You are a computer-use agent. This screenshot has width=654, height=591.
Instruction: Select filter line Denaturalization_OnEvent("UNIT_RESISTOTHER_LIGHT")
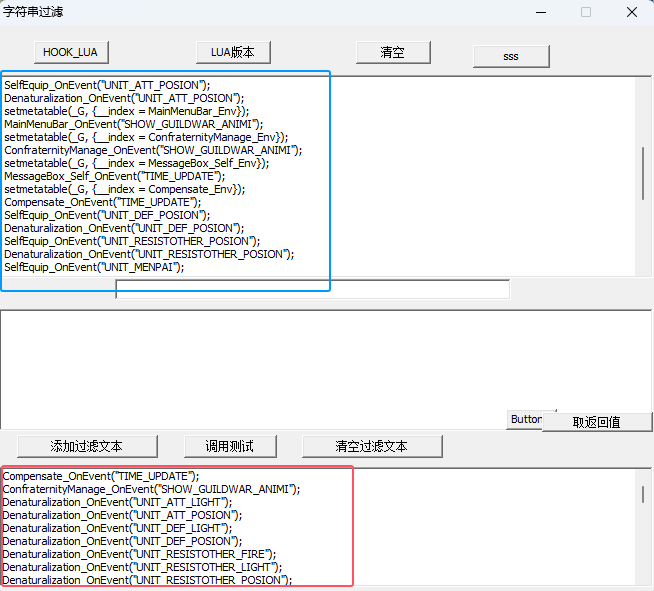click(x=143, y=567)
